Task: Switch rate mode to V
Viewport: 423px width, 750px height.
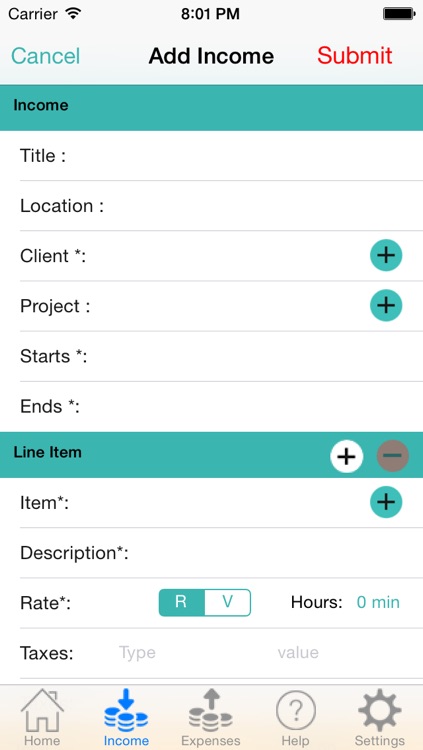Action: tap(227, 602)
